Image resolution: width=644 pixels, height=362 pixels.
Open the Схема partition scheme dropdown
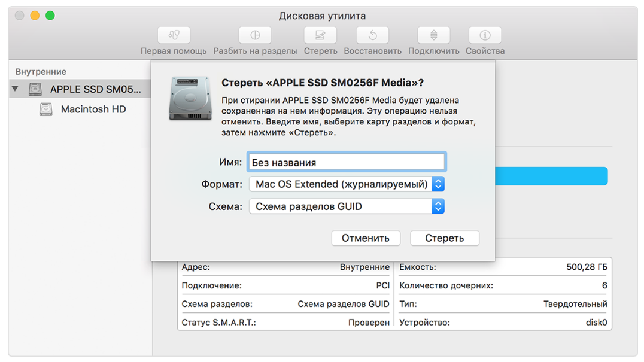(x=347, y=206)
